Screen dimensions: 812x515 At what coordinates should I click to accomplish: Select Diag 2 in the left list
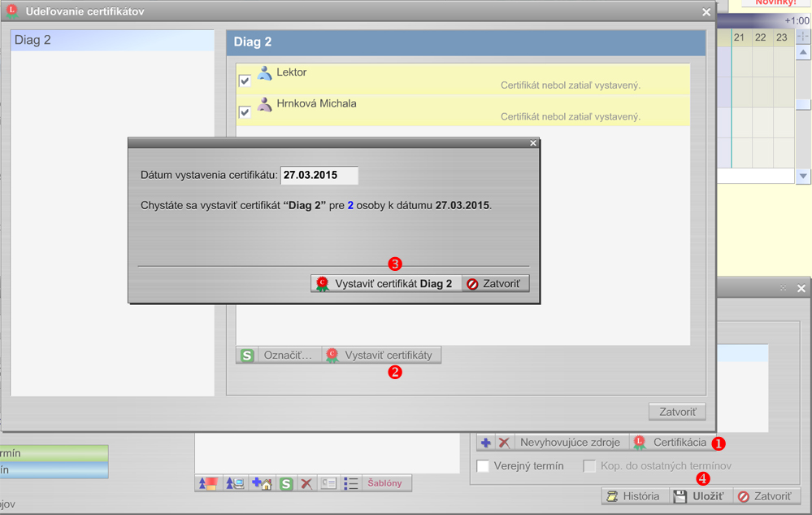click(112, 40)
